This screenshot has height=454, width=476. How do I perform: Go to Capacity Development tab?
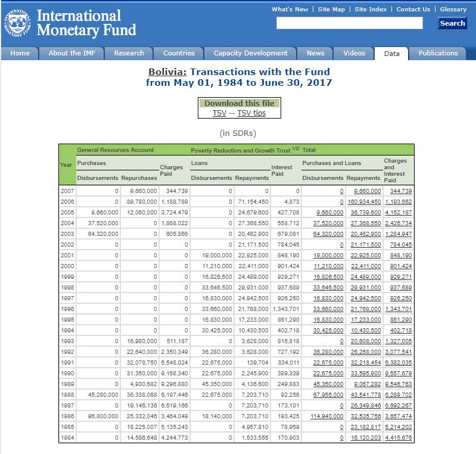pyautogui.click(x=250, y=53)
